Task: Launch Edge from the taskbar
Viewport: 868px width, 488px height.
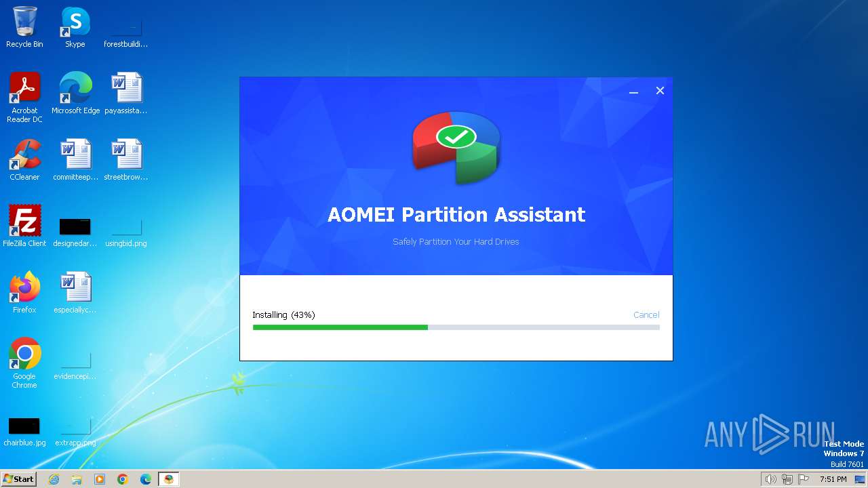Action: pos(146,479)
